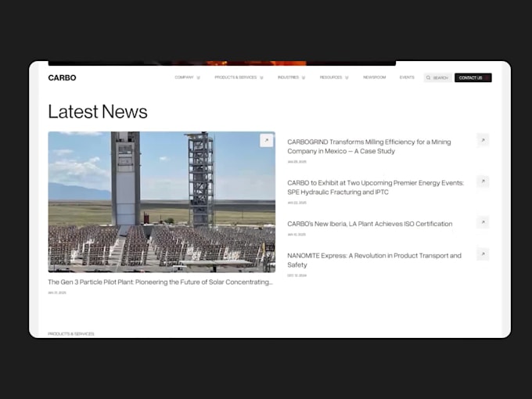The width and height of the screenshot is (532, 399).
Task: Click the CARBO logo
Action: point(62,77)
